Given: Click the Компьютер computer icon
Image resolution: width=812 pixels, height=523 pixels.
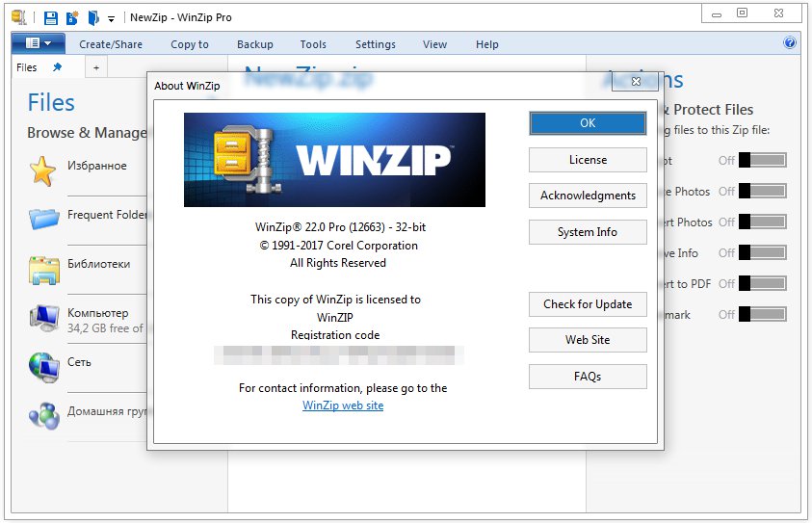Looking at the screenshot, I should 44,319.
